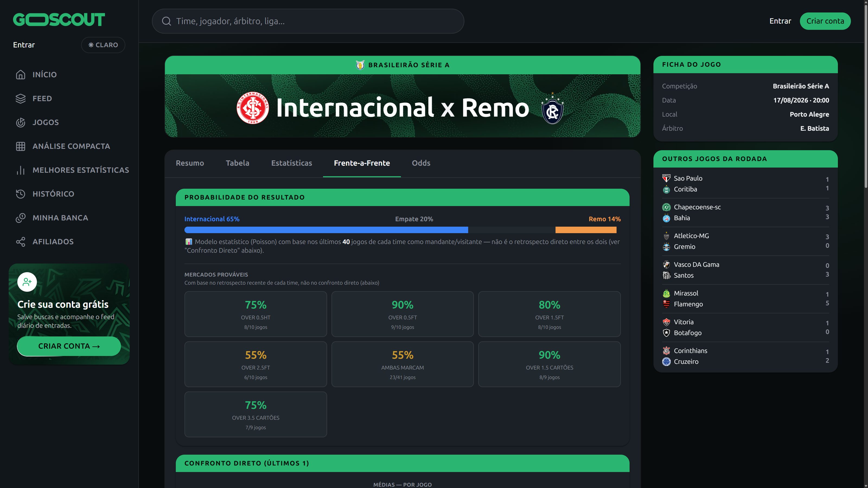This screenshot has height=488, width=868.
Task: Click the AMBAS MARCAM 55% card
Action: point(402,364)
